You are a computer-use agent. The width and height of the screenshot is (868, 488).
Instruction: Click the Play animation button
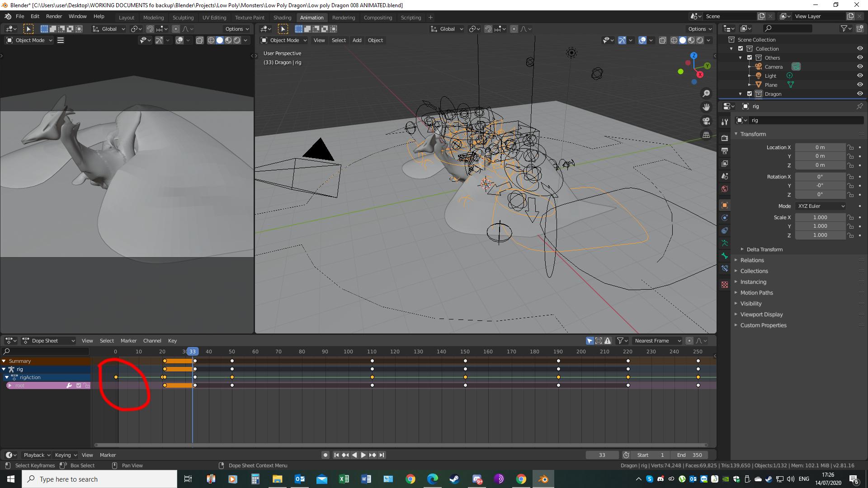point(363,455)
